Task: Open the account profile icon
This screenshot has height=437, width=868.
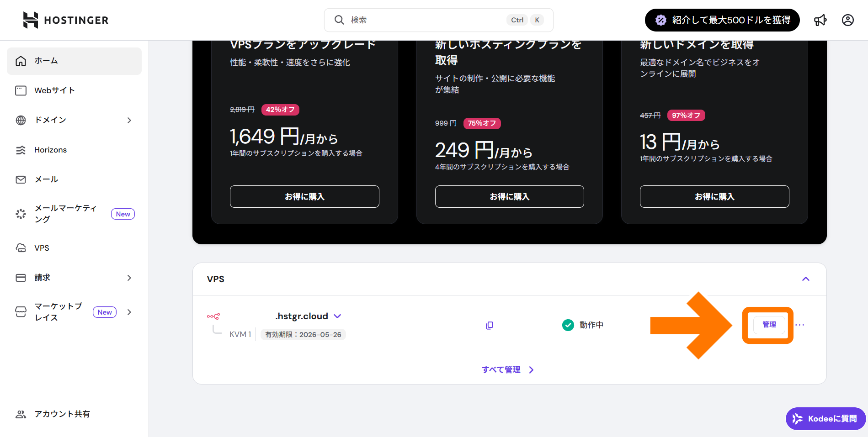Action: pos(847,20)
